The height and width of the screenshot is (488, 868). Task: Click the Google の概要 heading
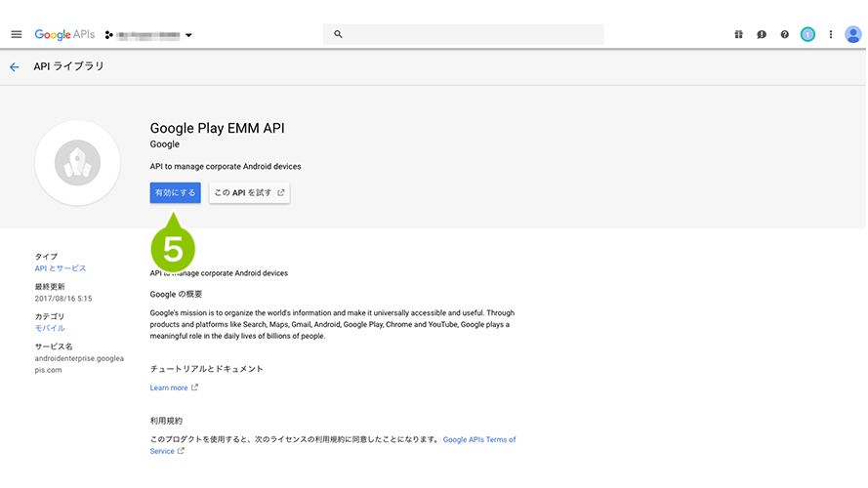(x=176, y=294)
